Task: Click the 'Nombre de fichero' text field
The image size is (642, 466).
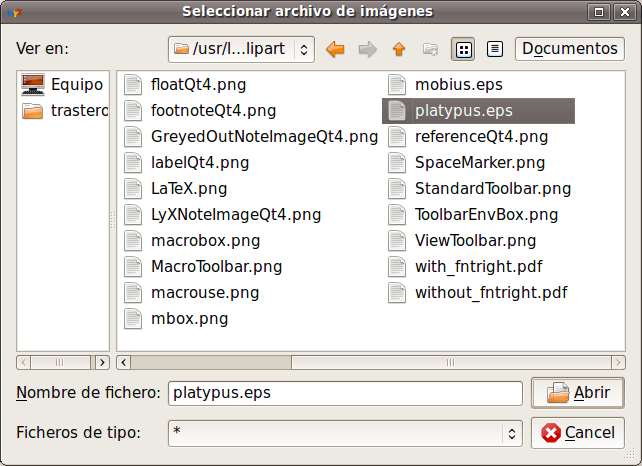Action: pos(345,393)
